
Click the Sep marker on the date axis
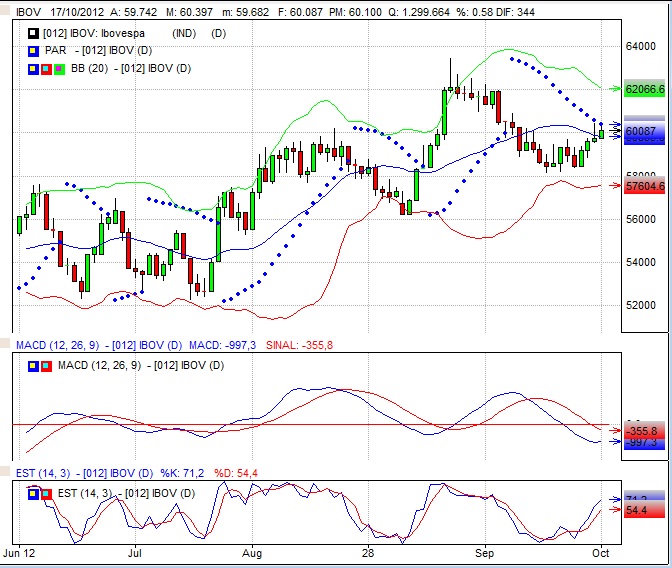(485, 552)
